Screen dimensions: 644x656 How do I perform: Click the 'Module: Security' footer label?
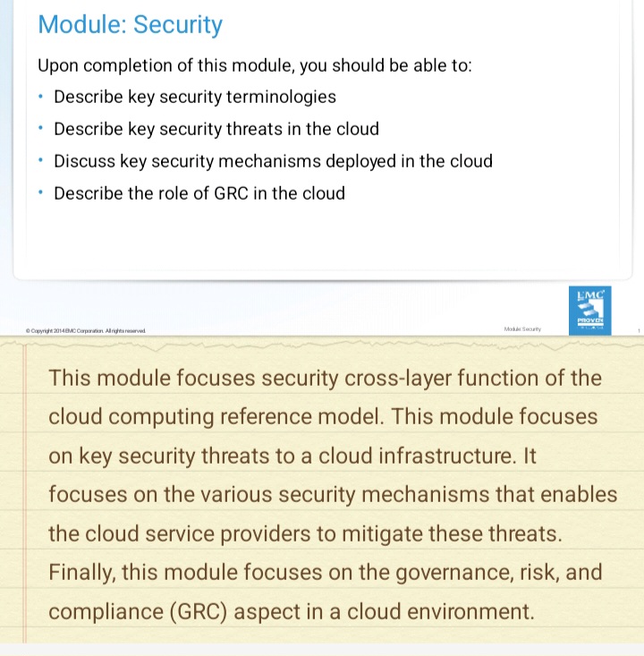pyautogui.click(x=522, y=329)
